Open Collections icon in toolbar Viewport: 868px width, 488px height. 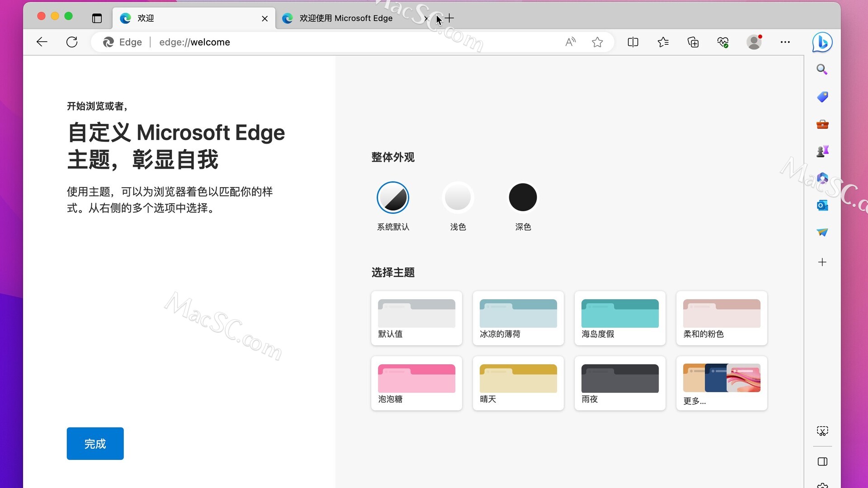click(693, 42)
